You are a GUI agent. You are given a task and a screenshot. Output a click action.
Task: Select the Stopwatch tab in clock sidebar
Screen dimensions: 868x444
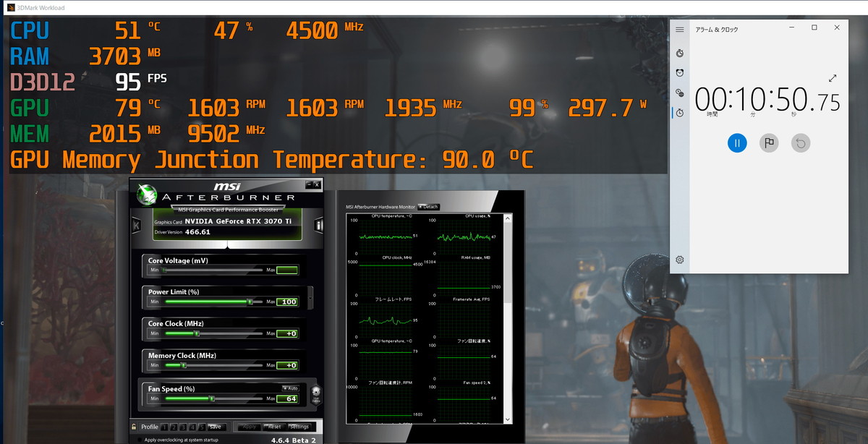[x=680, y=113]
